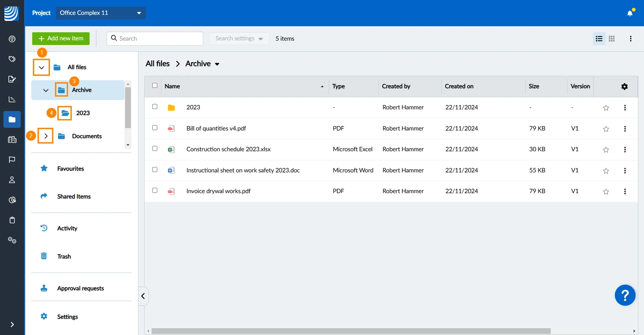The width and height of the screenshot is (644, 335).
Task: Open the blue help question mark
Action: tap(625, 296)
